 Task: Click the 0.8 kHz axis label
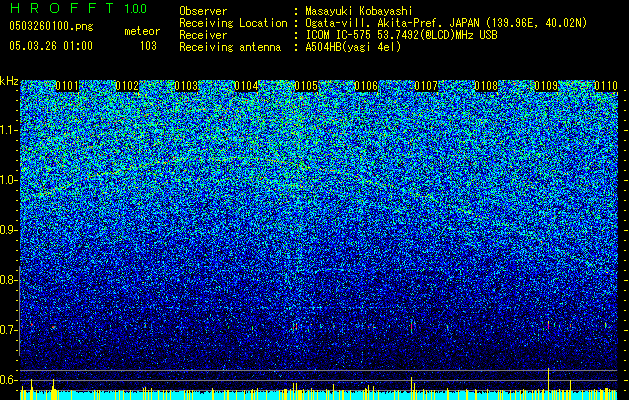[x=8, y=280]
